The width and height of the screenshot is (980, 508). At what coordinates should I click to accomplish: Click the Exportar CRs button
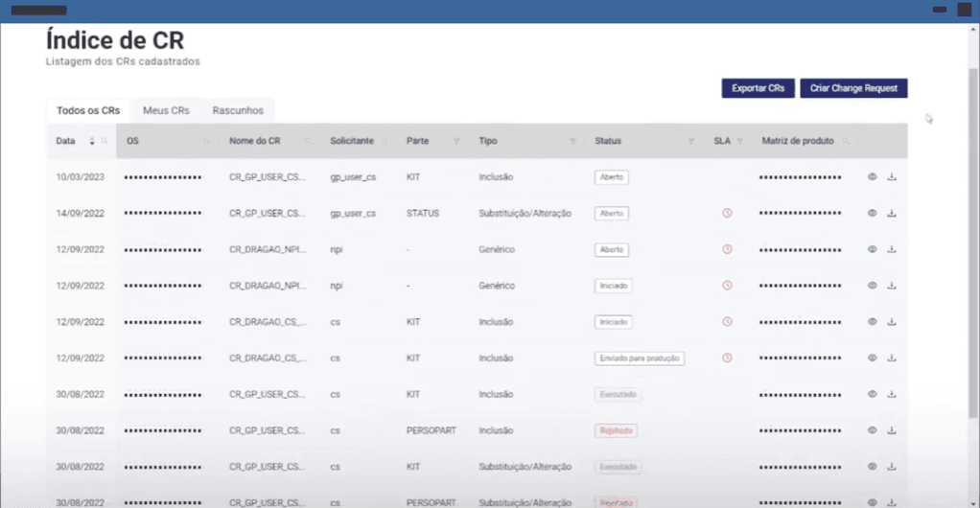(x=758, y=88)
